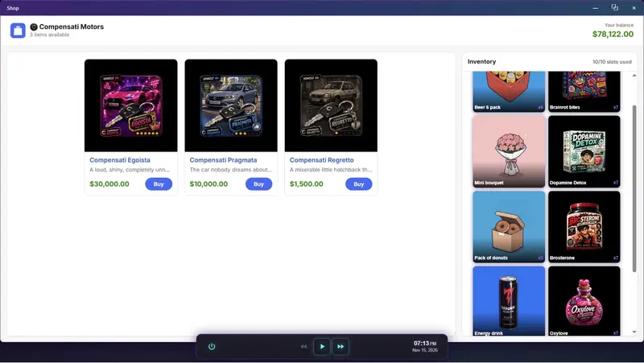Image resolution: width=644 pixels, height=363 pixels.
Task: Click the '10/10 slots used' label
Action: tap(612, 62)
